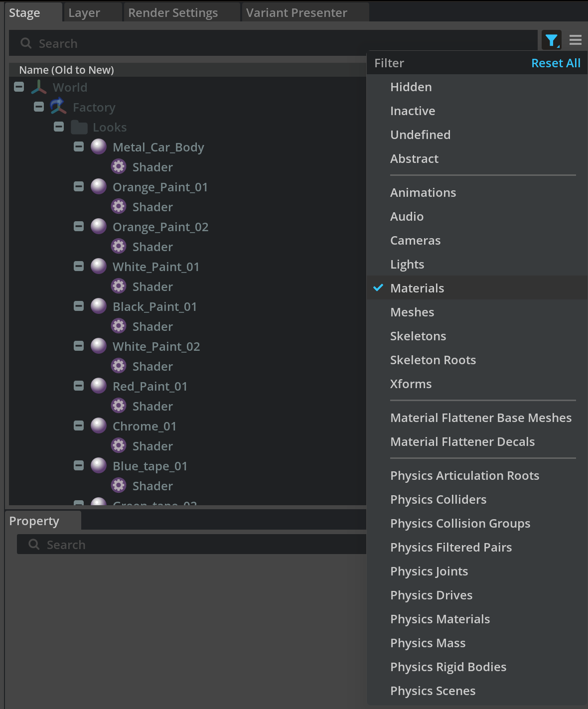The image size is (588, 709).
Task: Enable the Meshes filter
Action: coord(412,312)
